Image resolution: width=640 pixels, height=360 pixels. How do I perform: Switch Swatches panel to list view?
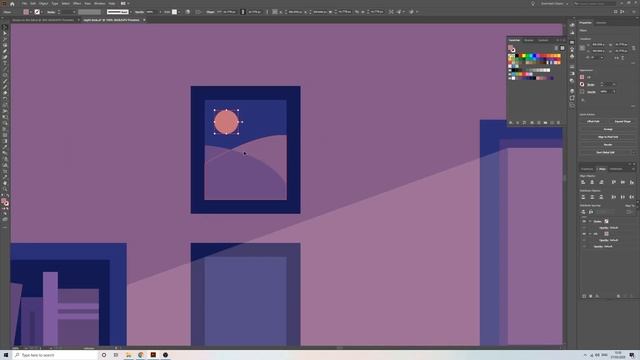pos(556,48)
